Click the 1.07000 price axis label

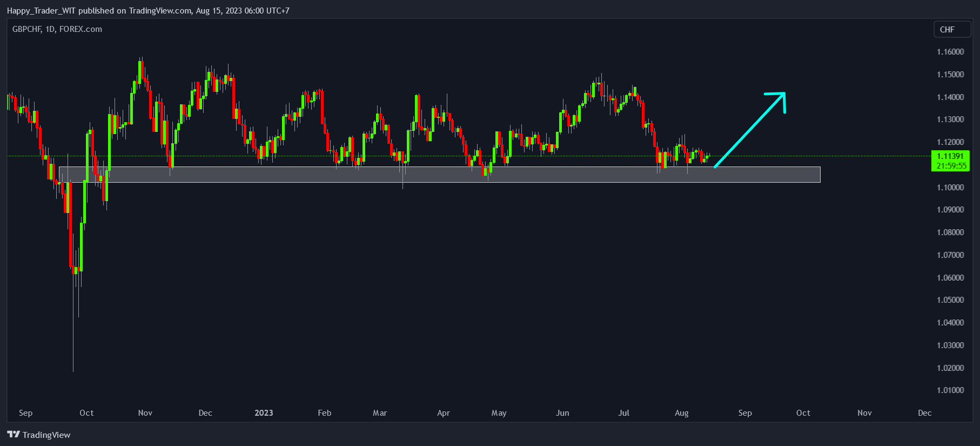coord(950,255)
